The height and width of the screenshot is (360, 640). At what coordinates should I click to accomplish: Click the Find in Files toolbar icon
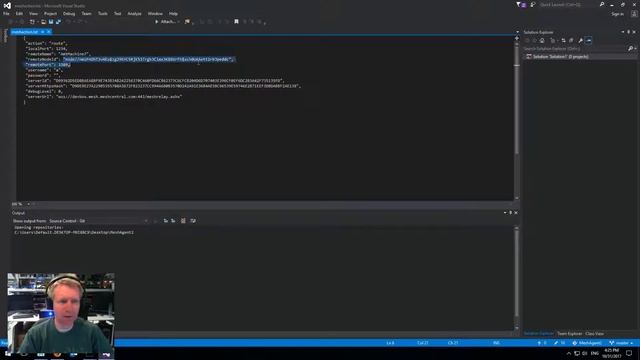pos(187,22)
